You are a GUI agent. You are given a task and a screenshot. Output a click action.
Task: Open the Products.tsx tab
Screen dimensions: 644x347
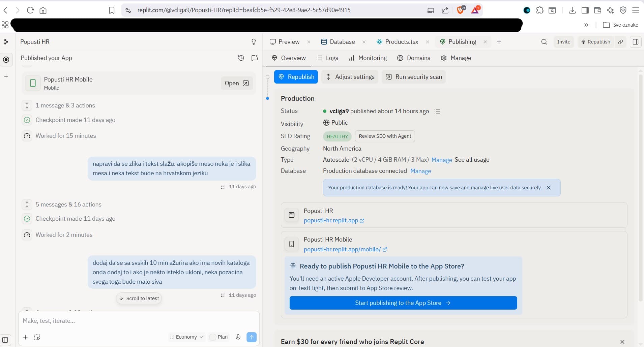(398, 42)
